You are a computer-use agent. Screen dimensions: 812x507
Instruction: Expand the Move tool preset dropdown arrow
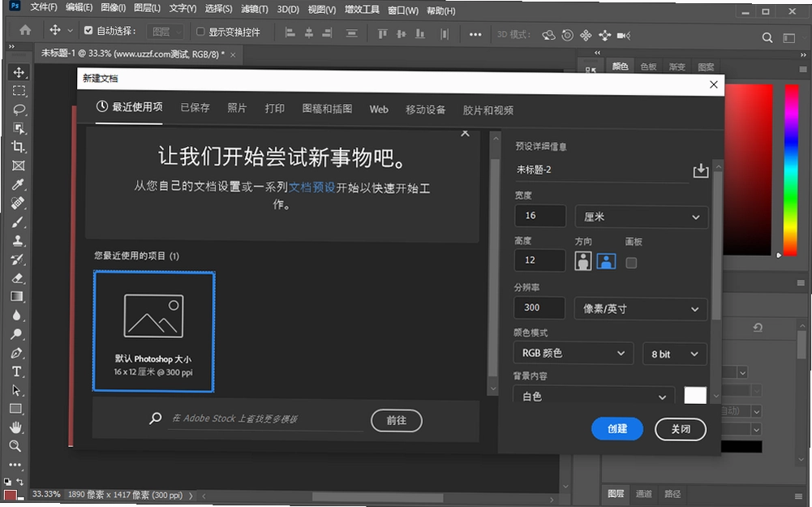(x=70, y=31)
